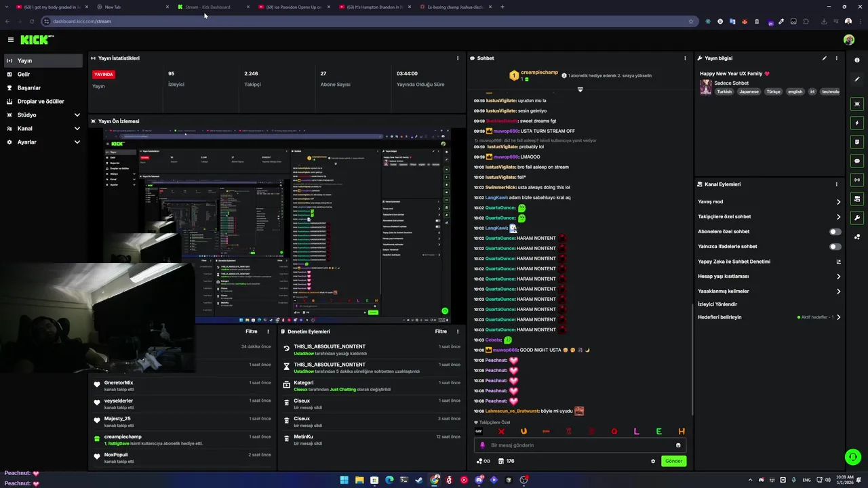Viewport: 868px width, 488px height.
Task: Open the hamburger menu beside the Kick logo
Action: tap(11, 40)
